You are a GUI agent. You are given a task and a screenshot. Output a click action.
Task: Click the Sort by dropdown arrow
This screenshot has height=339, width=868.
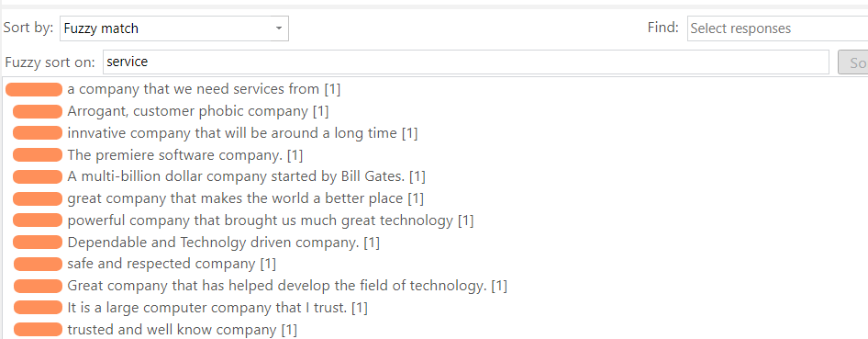tap(279, 28)
